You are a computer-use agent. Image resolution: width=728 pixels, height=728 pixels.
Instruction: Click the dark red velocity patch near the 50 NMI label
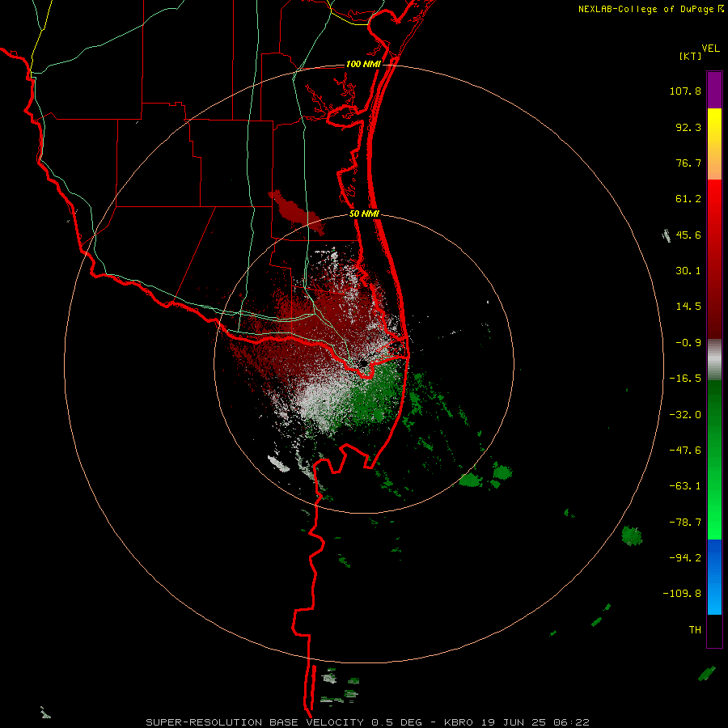click(297, 212)
